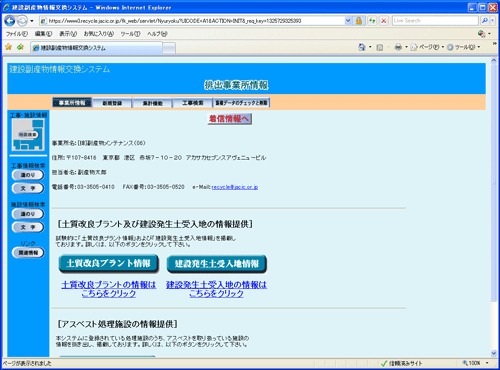Click the magnifier search icon
Viewport: 500px width, 370px height.
484,21
